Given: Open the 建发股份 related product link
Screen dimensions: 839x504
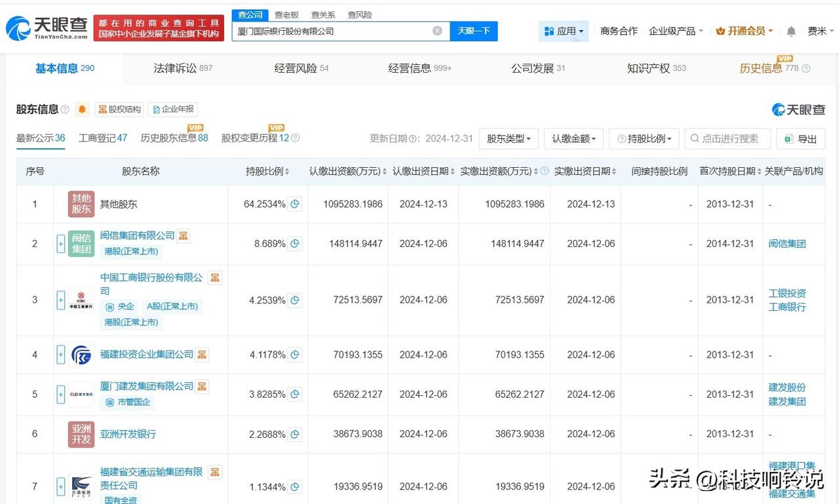Looking at the screenshot, I should pyautogui.click(x=787, y=387).
